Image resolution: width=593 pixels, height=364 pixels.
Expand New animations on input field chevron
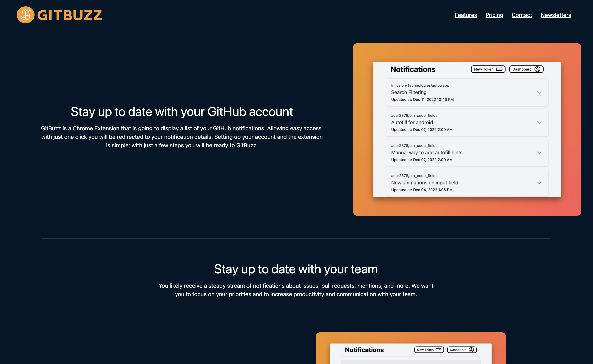(x=539, y=183)
